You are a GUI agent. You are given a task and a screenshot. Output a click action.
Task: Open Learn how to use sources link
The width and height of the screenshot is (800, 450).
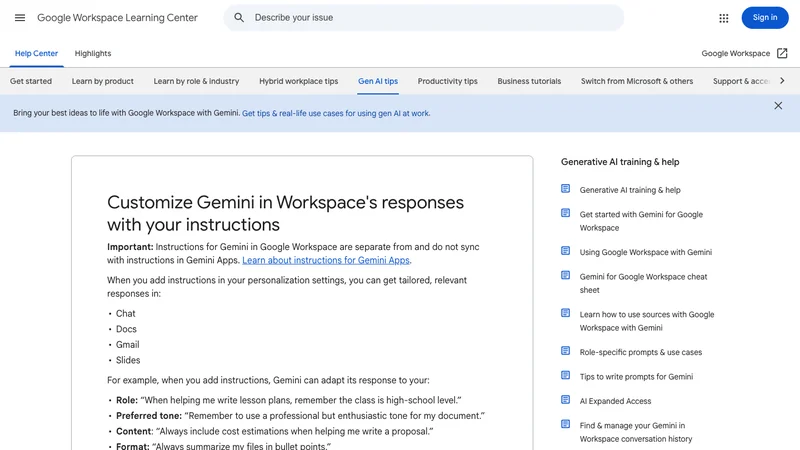coord(647,321)
